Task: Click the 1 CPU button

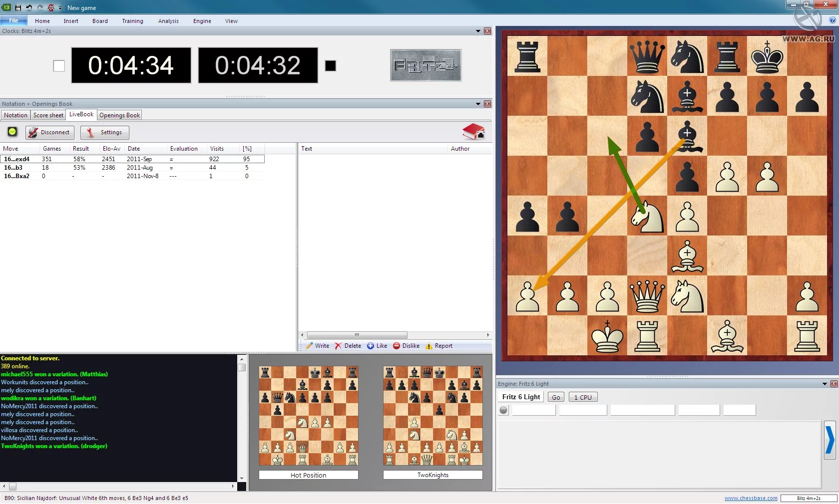Action: coord(583,397)
